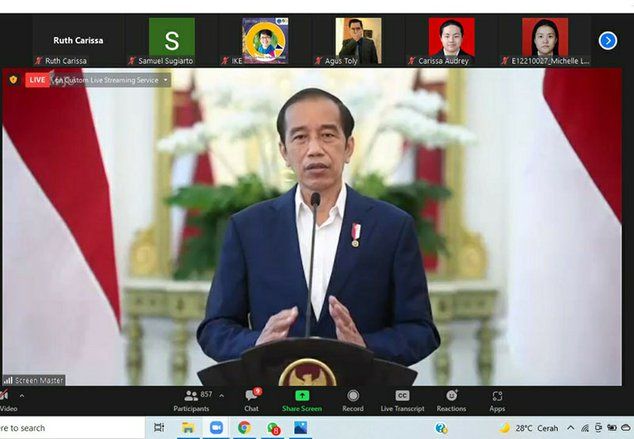Open Zoom from the Windows taskbar

pos(215,428)
